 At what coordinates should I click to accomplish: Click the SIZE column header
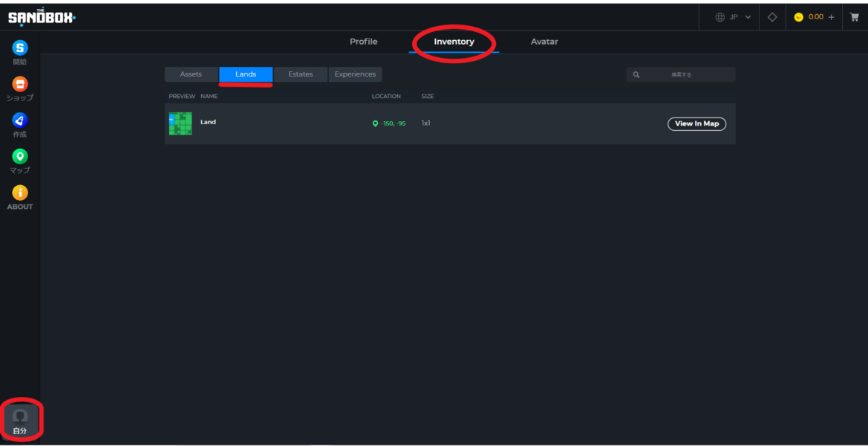click(428, 97)
